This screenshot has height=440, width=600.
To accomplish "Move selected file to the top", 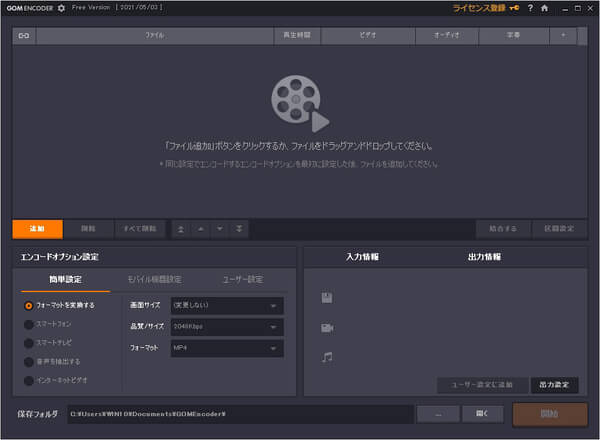I will coord(181,229).
